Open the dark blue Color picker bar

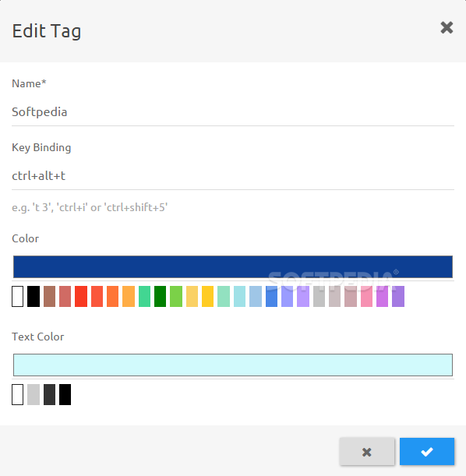tap(233, 267)
